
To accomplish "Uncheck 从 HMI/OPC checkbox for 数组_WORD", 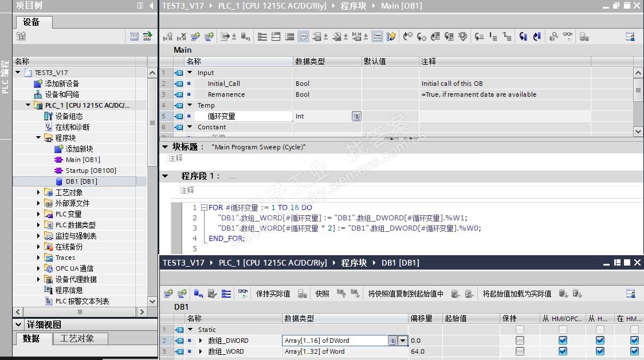I will coord(563,351).
